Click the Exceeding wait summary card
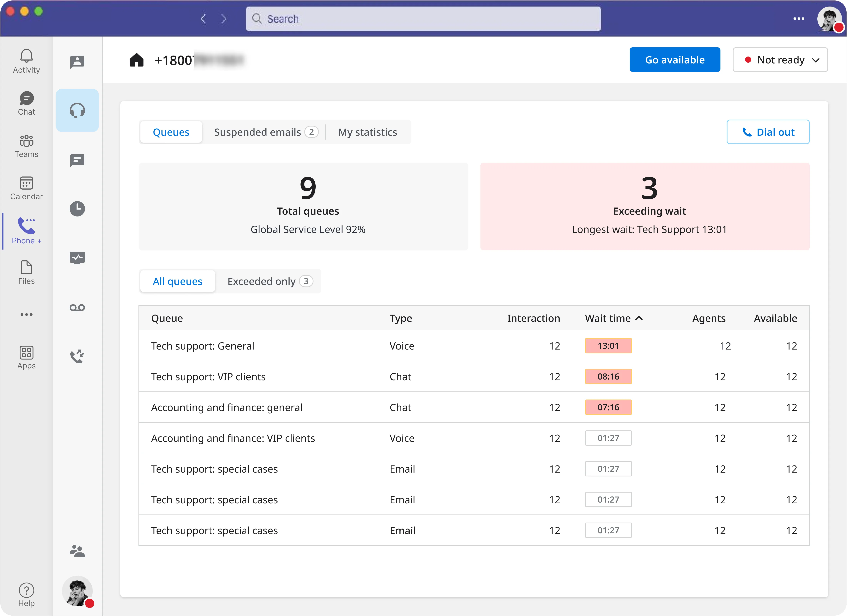Viewport: 847px width, 616px height. coord(645,206)
